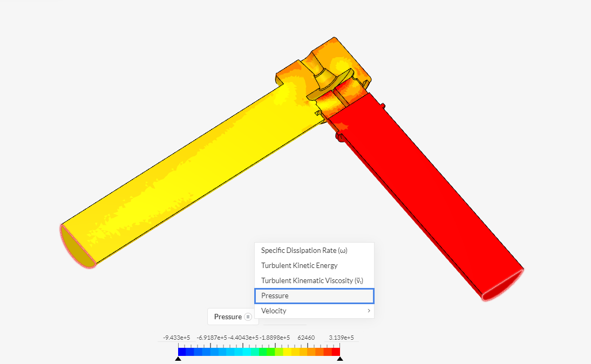
Task: Select Specific Dissipation Rate (ω) from the menu
Action: [x=304, y=250]
